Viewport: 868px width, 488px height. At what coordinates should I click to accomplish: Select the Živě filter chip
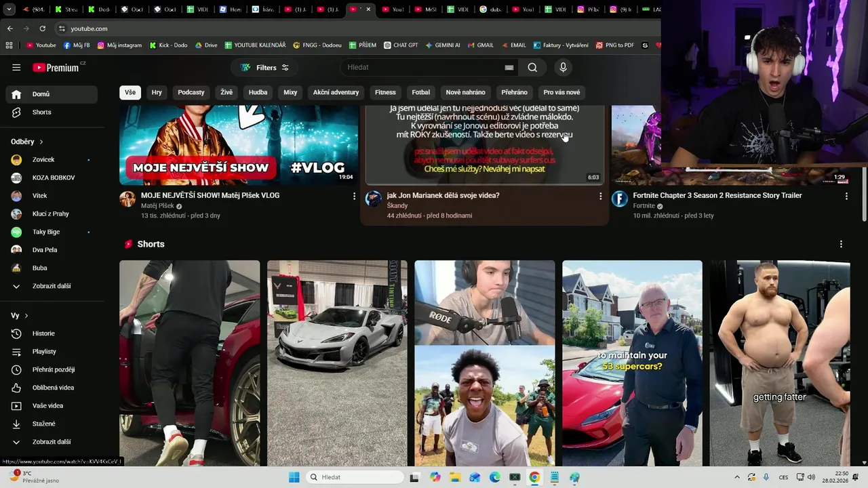[x=226, y=92]
